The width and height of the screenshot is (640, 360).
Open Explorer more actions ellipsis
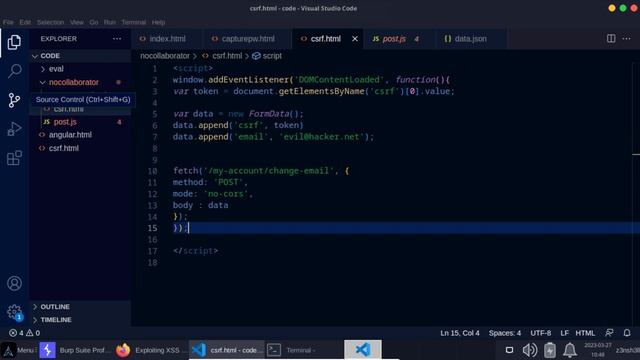coord(117,39)
